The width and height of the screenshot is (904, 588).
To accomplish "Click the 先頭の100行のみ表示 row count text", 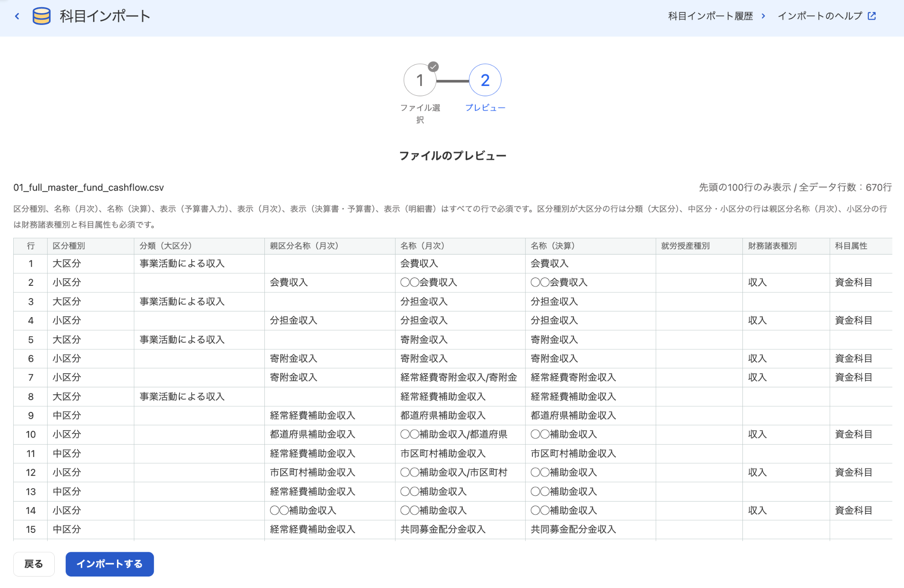I will 795,187.
